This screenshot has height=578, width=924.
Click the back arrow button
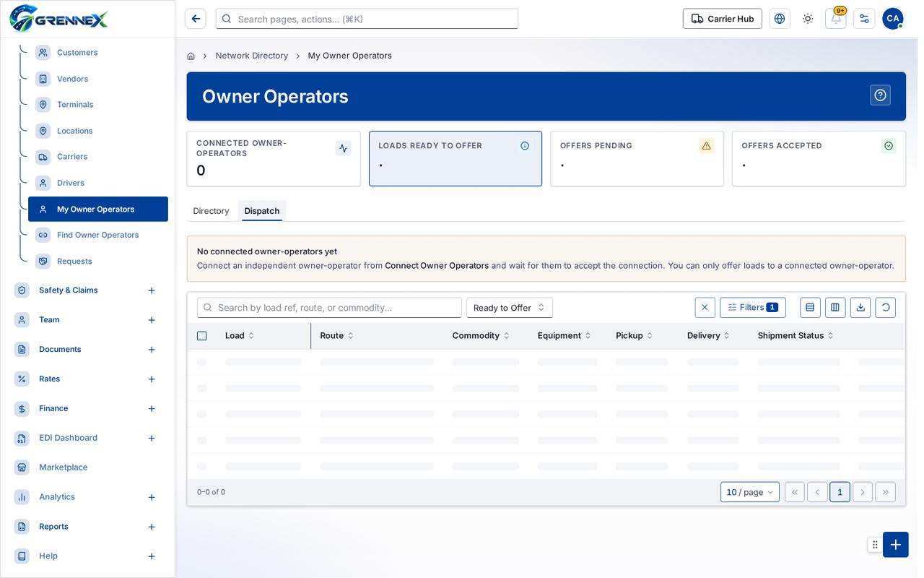pos(196,19)
